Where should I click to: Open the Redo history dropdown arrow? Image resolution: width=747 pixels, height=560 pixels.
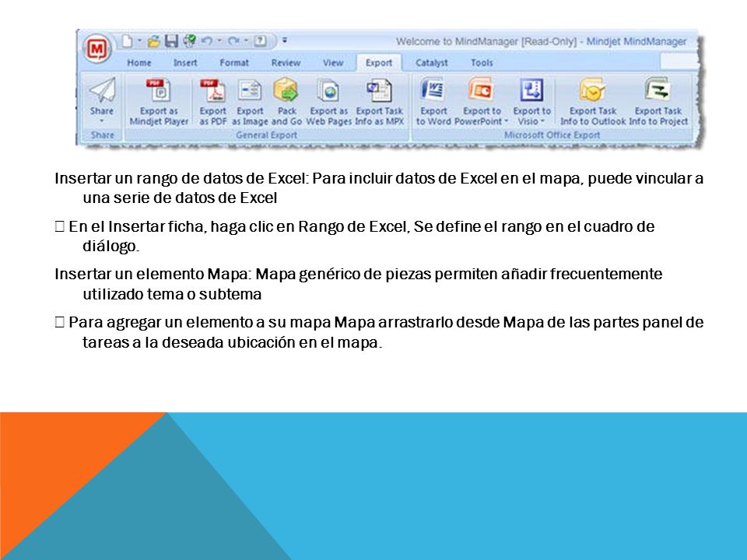[x=247, y=41]
